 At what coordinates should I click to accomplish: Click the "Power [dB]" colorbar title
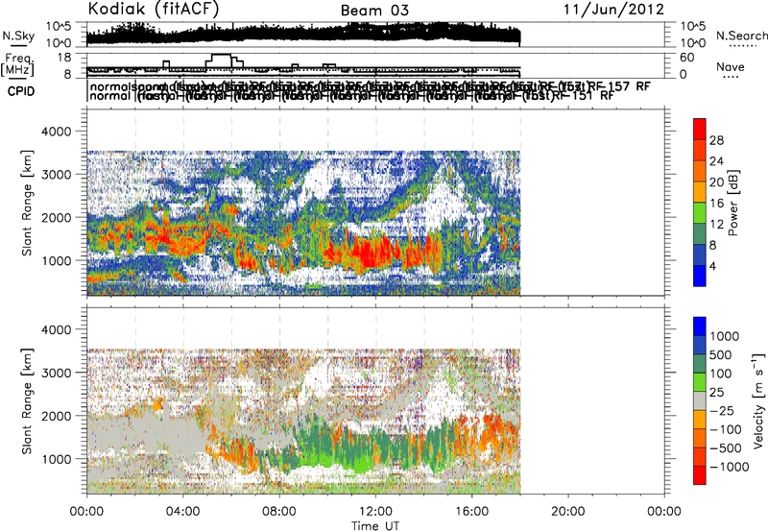click(732, 203)
